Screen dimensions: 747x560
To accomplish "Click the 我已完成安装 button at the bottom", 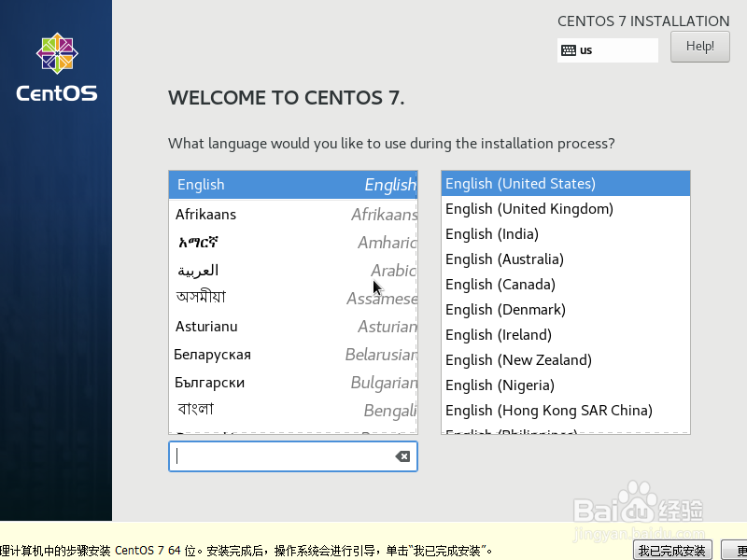I will click(671, 550).
